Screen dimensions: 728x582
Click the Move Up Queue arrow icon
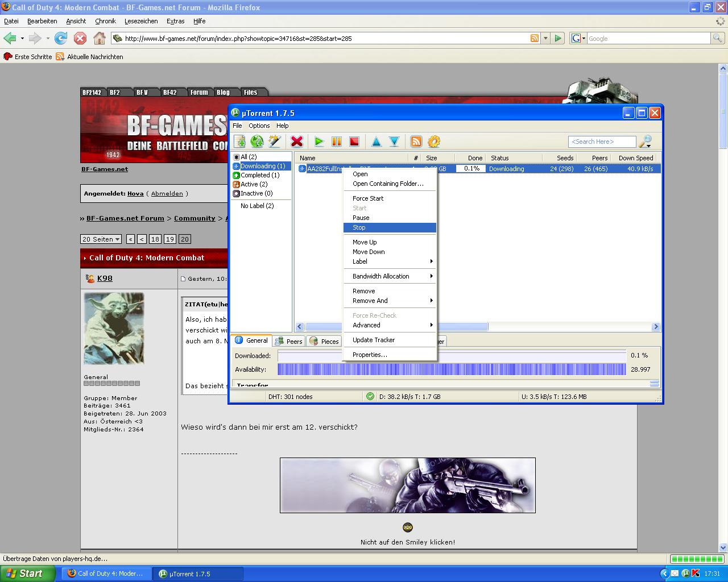pyautogui.click(x=376, y=142)
